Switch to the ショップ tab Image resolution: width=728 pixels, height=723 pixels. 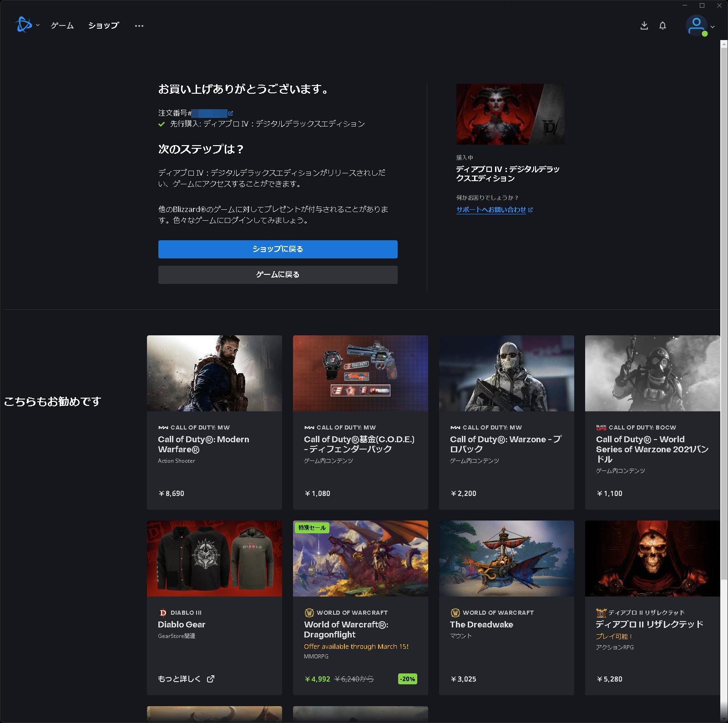click(x=103, y=26)
